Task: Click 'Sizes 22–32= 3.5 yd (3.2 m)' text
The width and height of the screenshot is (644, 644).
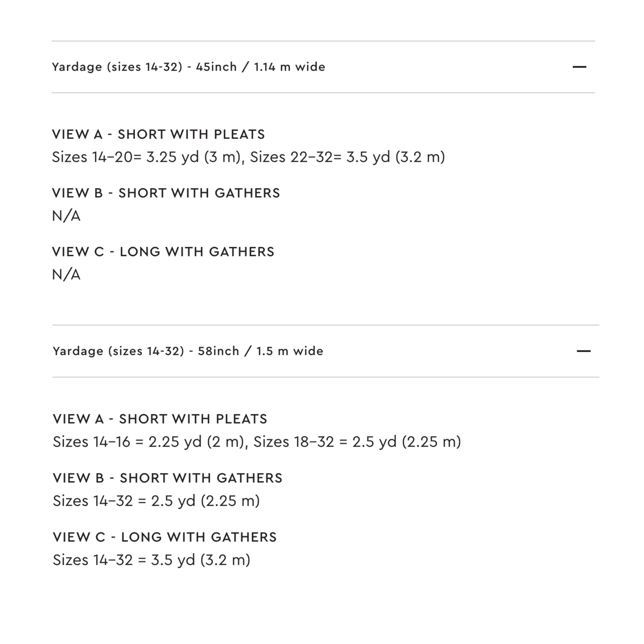Action: 347,157
